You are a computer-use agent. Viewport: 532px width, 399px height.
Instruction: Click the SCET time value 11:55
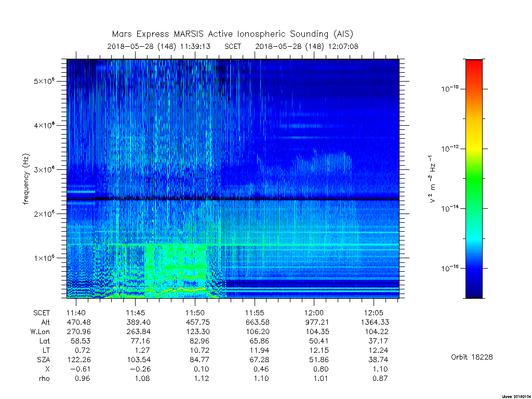coord(255,312)
